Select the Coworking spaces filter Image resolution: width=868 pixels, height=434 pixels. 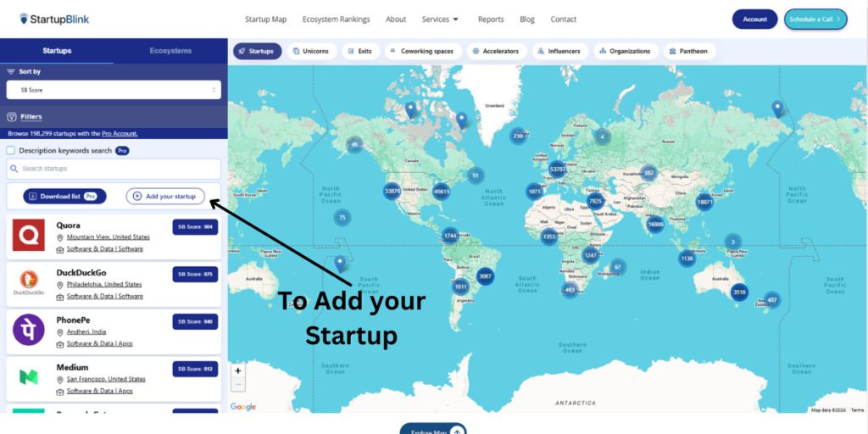(x=423, y=51)
